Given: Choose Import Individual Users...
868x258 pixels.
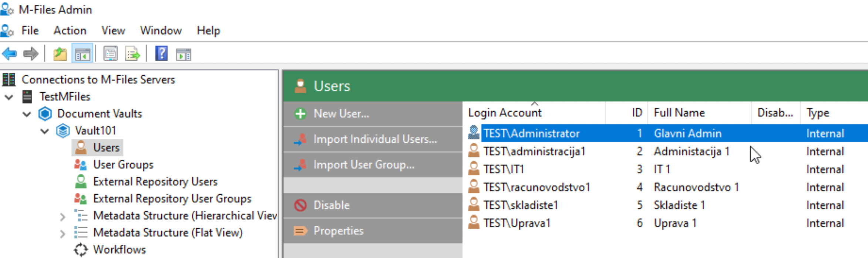Looking at the screenshot, I should 373,139.
